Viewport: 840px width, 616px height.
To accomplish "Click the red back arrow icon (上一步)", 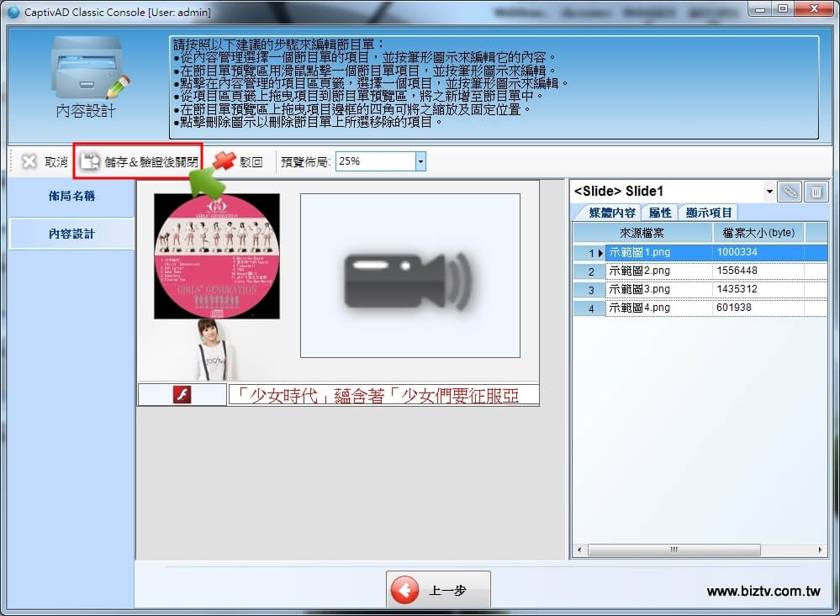I will [405, 591].
